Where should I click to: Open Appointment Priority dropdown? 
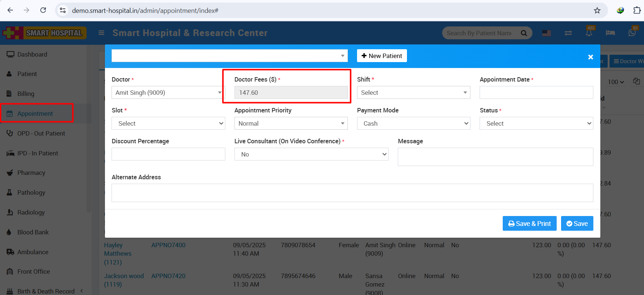[x=291, y=123]
